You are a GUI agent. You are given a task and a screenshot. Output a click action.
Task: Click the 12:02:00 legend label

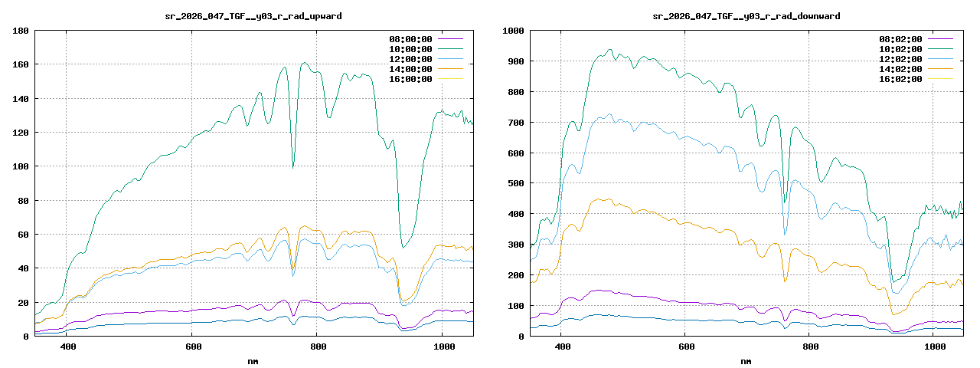tap(902, 59)
